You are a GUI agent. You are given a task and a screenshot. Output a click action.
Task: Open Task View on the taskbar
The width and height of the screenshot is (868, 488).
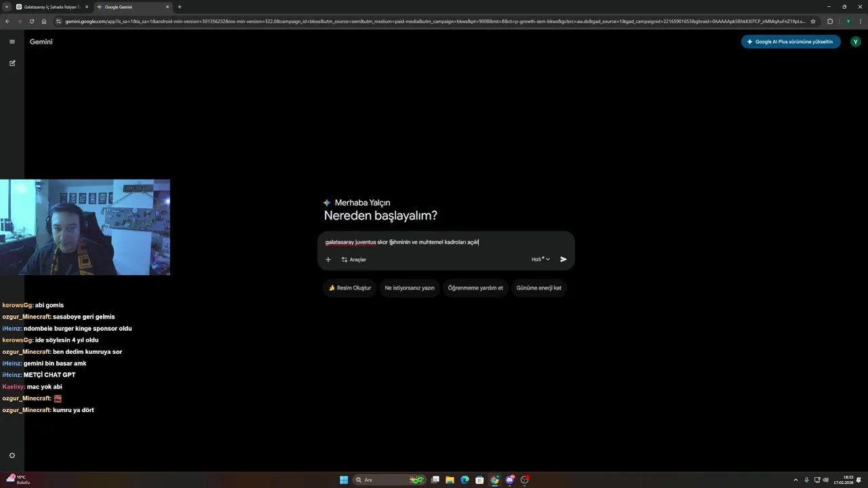tap(435, 480)
